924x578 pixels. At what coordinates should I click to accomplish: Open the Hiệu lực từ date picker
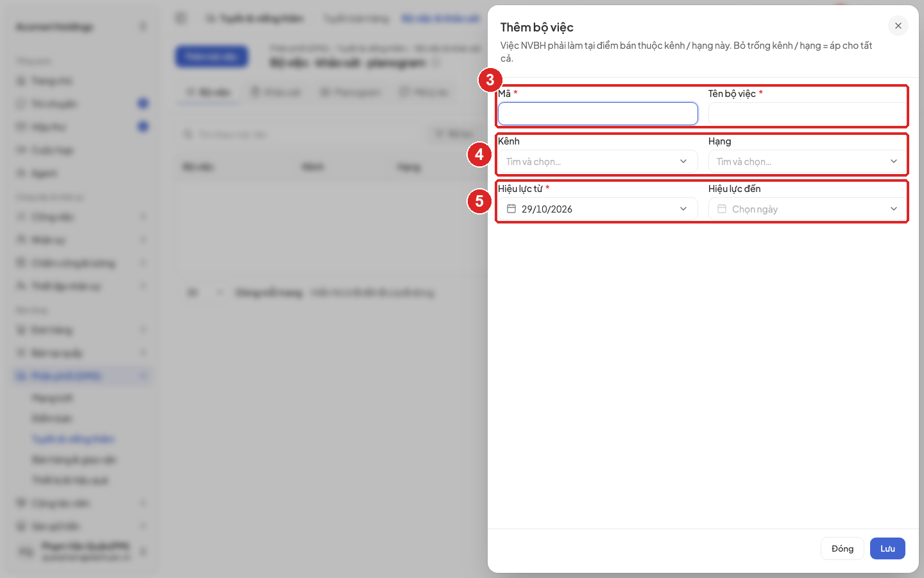pos(598,209)
